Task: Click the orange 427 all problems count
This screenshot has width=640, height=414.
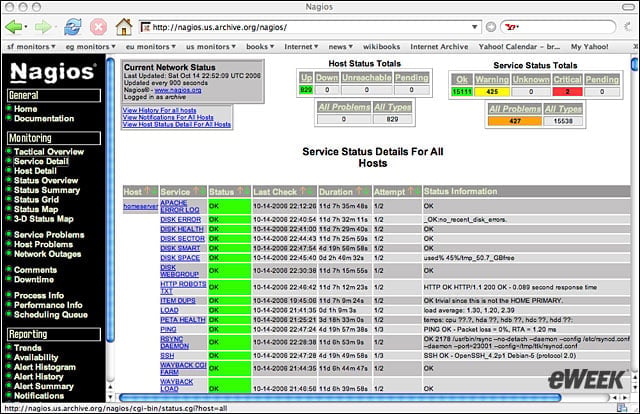Action: click(x=515, y=121)
